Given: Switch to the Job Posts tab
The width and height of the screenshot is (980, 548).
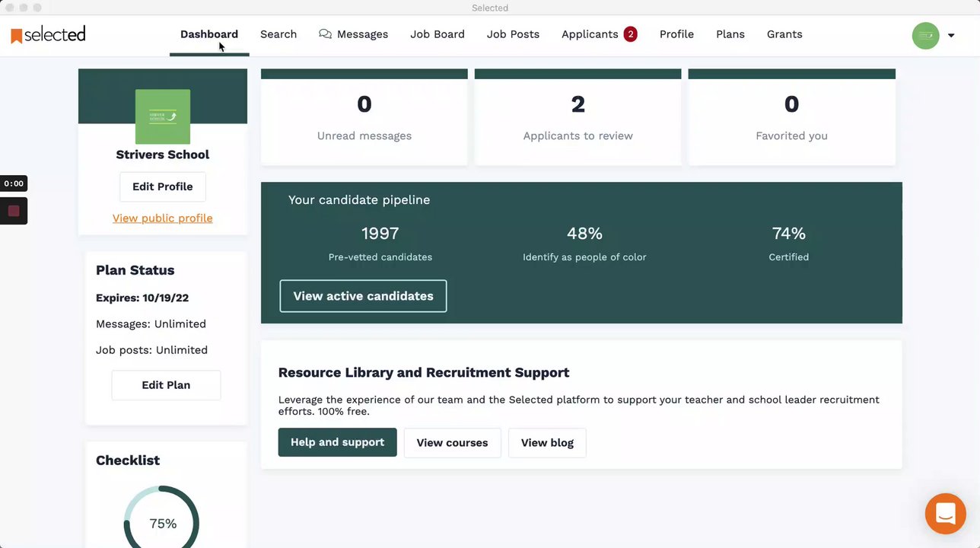Looking at the screenshot, I should click(513, 34).
